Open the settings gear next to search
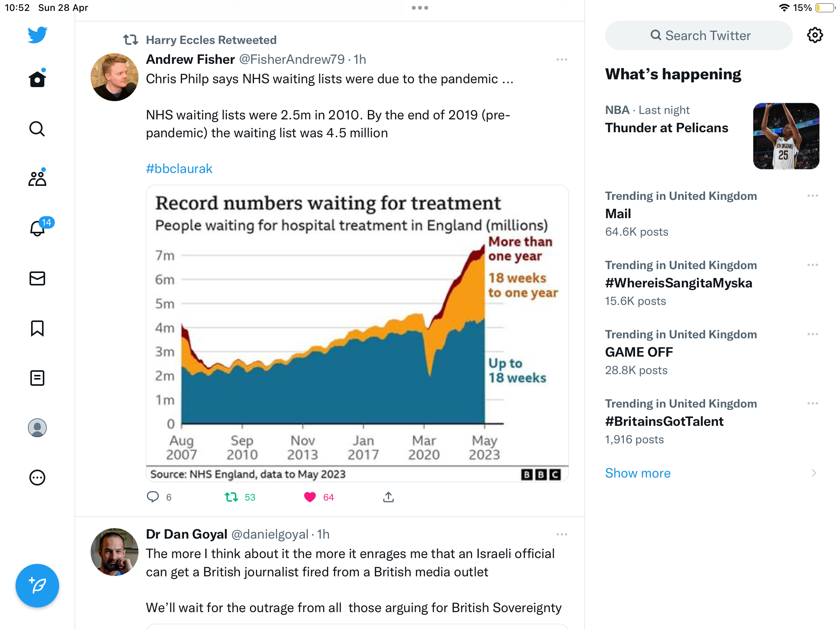The height and width of the screenshot is (630, 840). tap(815, 35)
